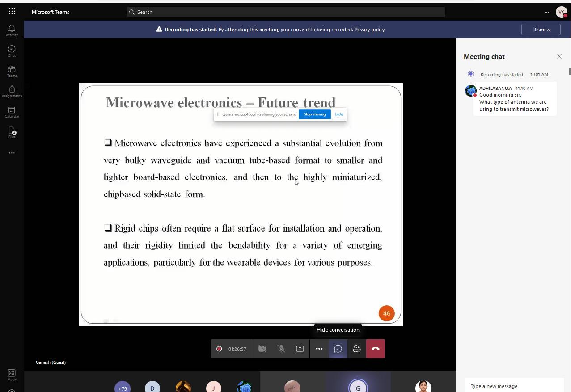The image size is (571, 392).
Task: Hide conversation chat panel
Action: click(x=338, y=349)
